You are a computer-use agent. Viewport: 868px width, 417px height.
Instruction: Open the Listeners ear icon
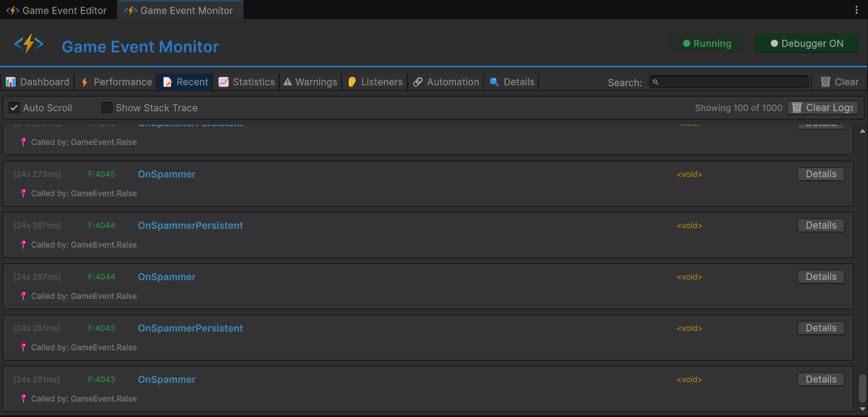point(352,82)
